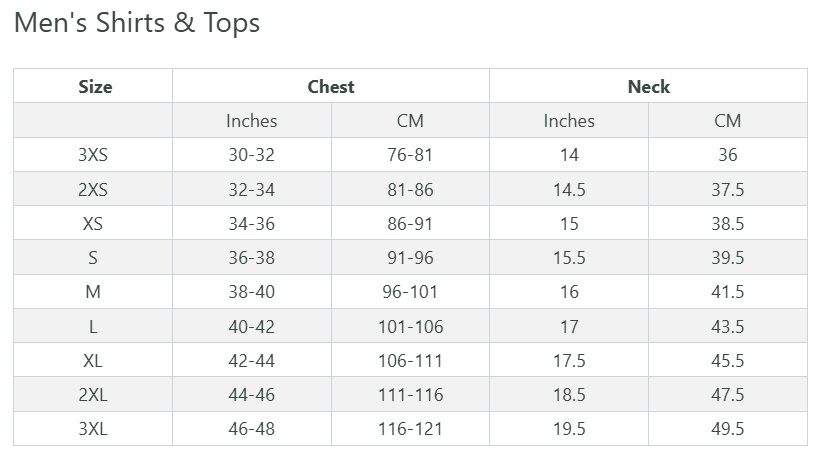Select the 2XS size cell
The height and width of the screenshot is (454, 831).
tap(93, 190)
